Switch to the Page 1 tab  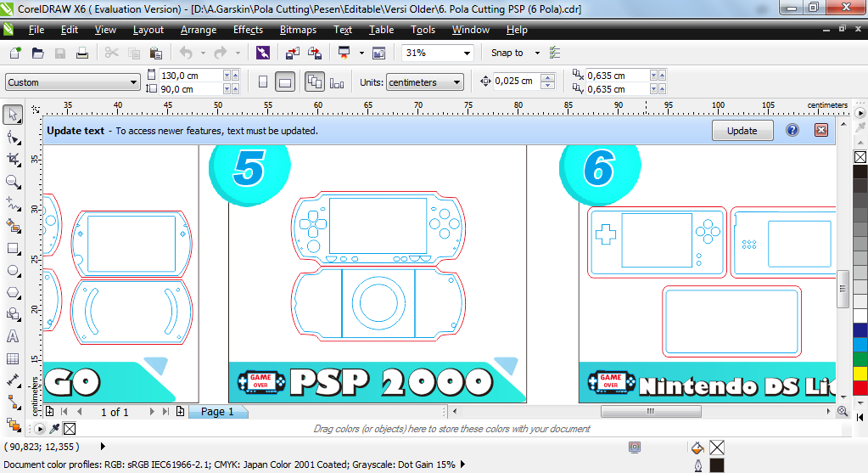217,412
